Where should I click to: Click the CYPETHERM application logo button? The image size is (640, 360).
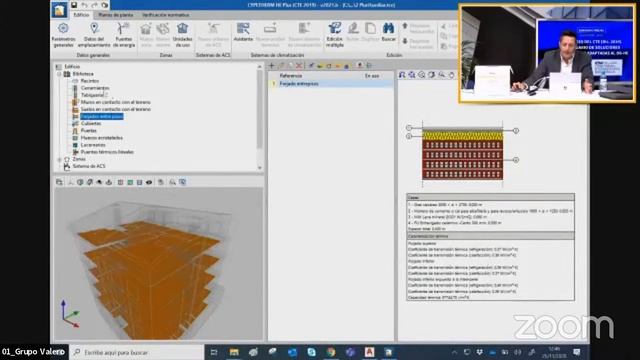tap(60, 10)
